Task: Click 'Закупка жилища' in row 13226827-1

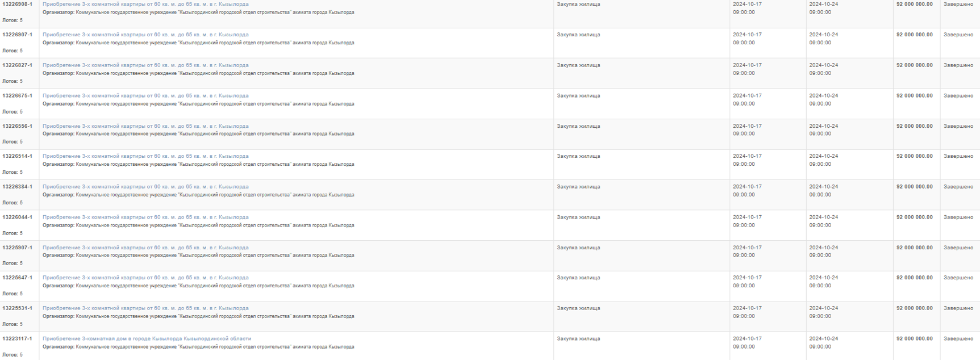Action: (578, 65)
